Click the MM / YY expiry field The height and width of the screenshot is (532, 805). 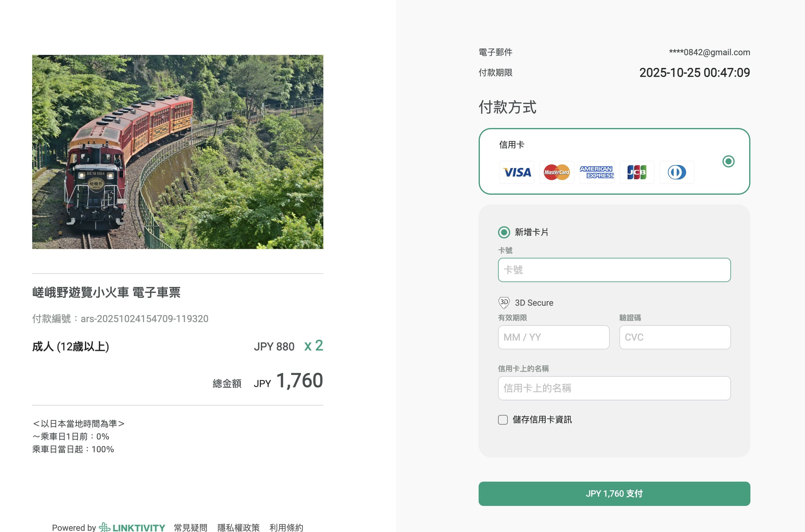553,337
